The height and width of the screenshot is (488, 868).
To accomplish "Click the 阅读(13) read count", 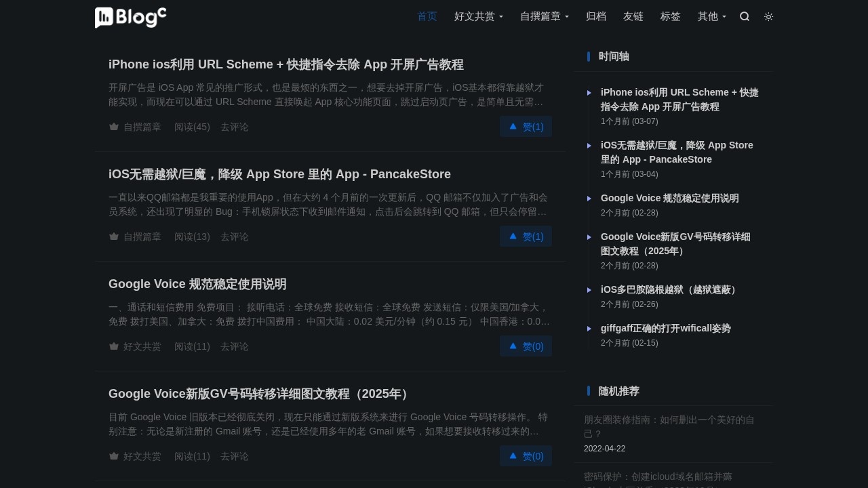I will click(192, 237).
